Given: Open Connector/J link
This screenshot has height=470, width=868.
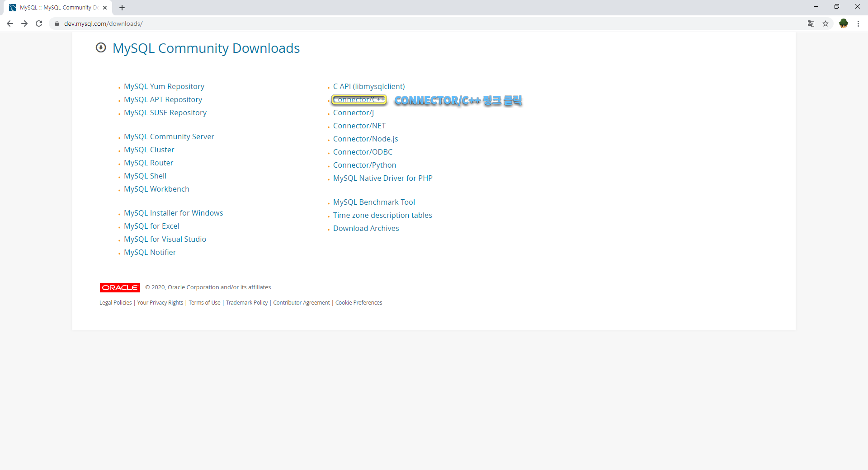Looking at the screenshot, I should (354, 113).
